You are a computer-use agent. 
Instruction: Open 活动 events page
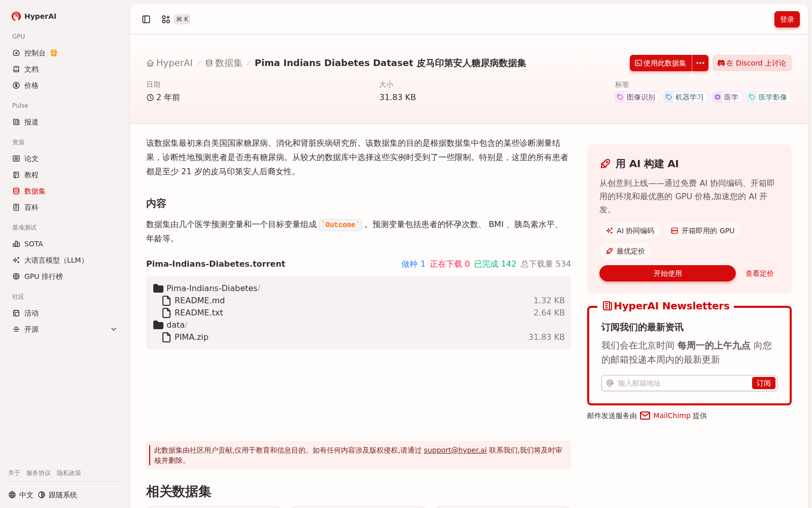pos(31,313)
